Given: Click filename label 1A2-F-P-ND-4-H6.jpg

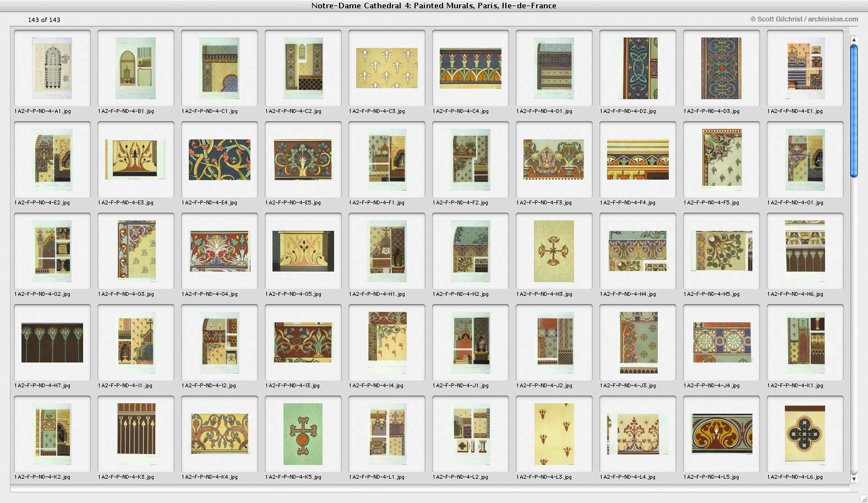Looking at the screenshot, I should tap(795, 294).
